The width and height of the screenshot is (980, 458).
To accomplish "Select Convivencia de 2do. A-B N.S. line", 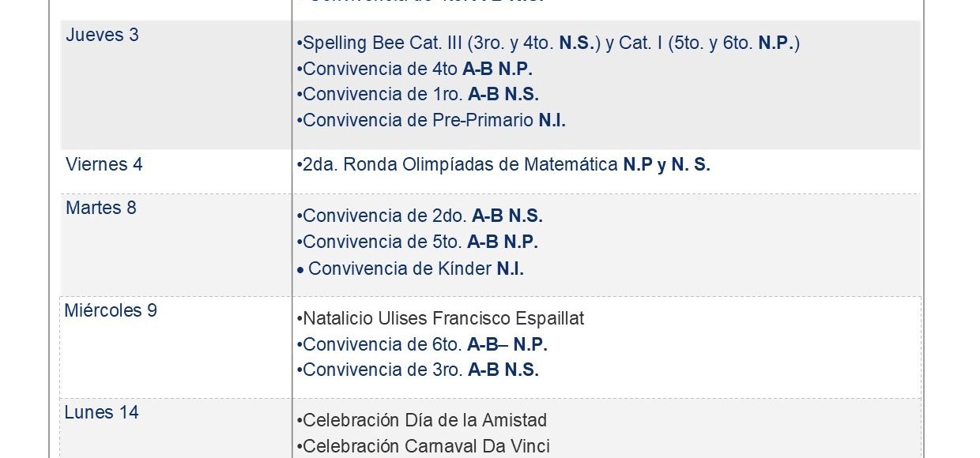I will pos(420,216).
